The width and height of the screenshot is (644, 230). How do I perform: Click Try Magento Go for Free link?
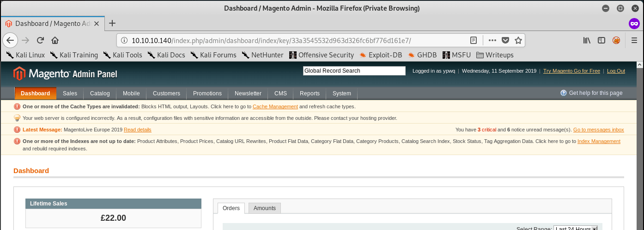571,71
